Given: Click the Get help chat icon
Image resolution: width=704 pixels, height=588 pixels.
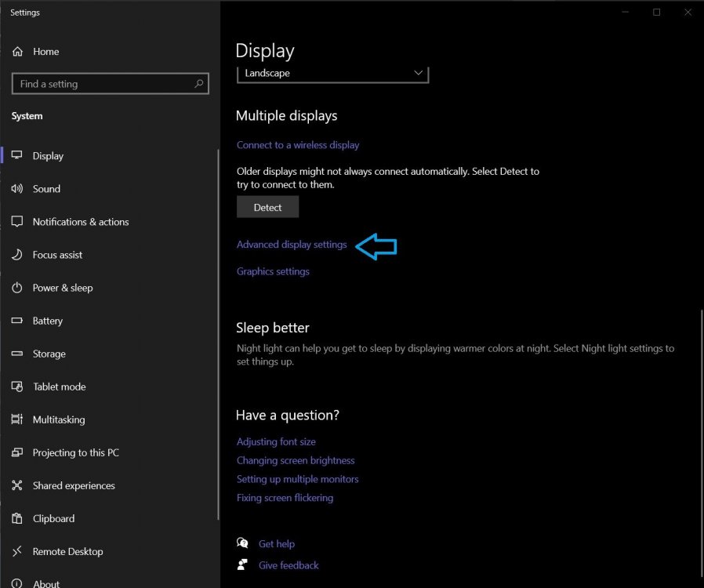Looking at the screenshot, I should (242, 543).
